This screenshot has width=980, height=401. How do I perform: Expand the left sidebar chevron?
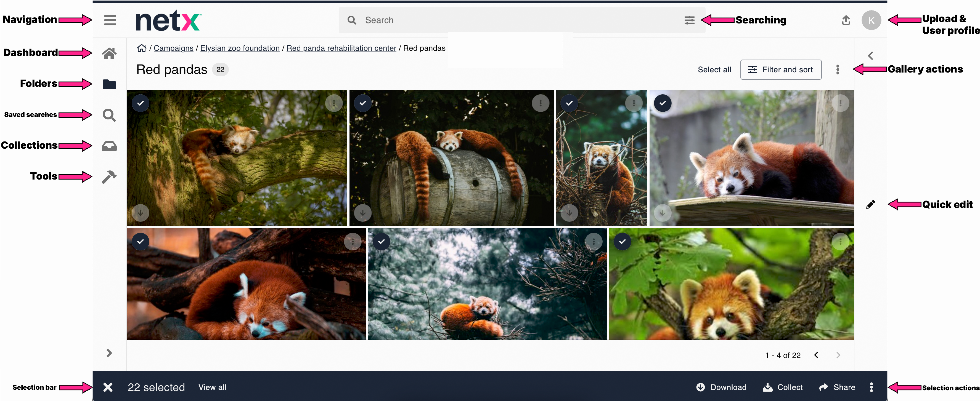(x=109, y=353)
